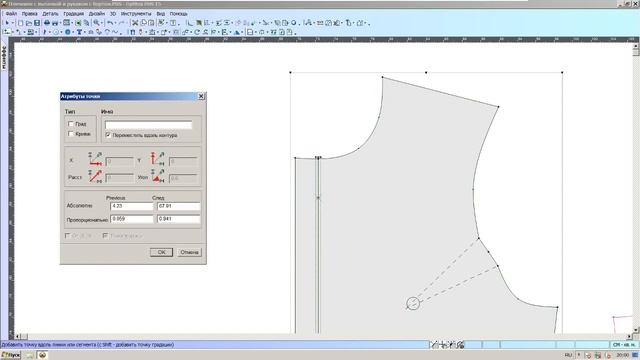Undo the last action
This screenshot has height=360, width=640.
tap(109, 23)
